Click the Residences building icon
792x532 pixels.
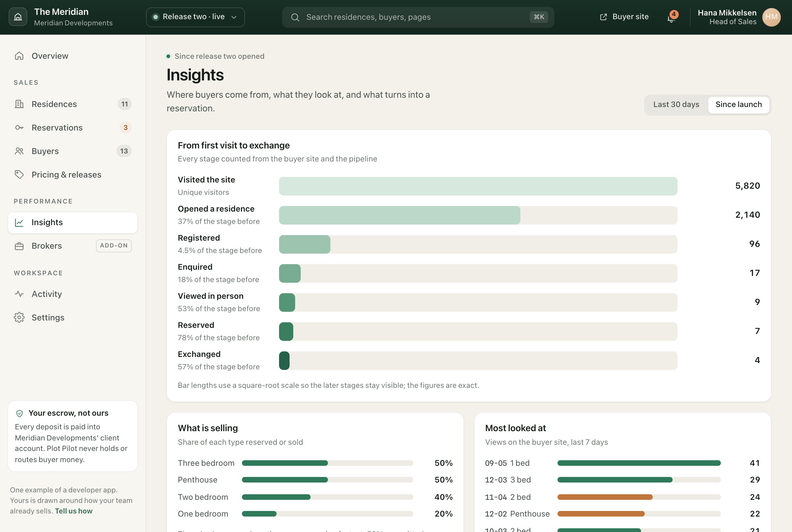coord(19,104)
